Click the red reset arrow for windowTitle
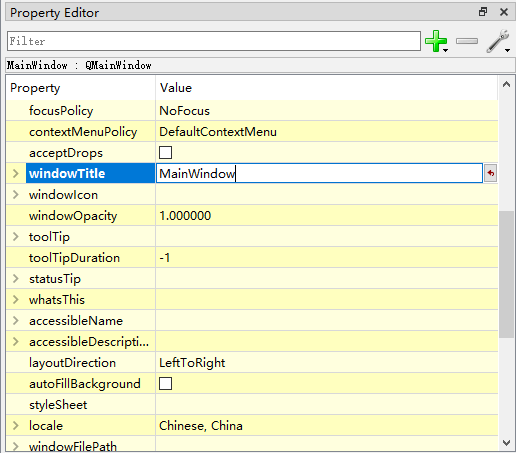 [491, 173]
